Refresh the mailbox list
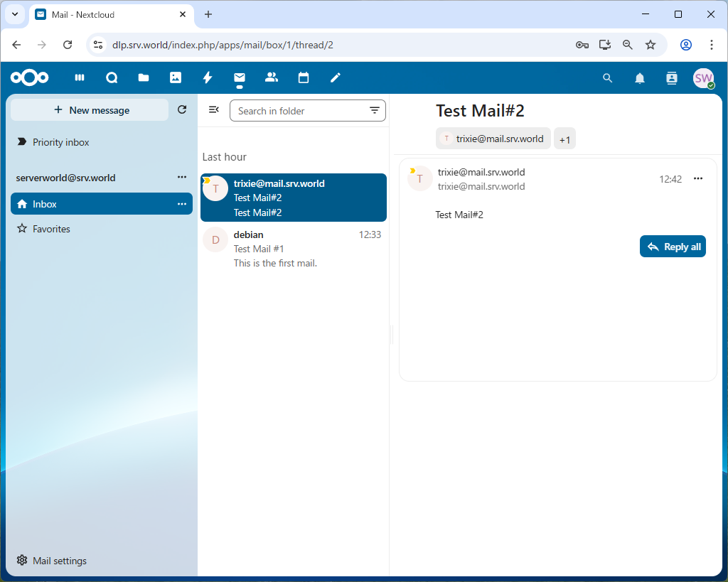The image size is (728, 582). [x=182, y=109]
